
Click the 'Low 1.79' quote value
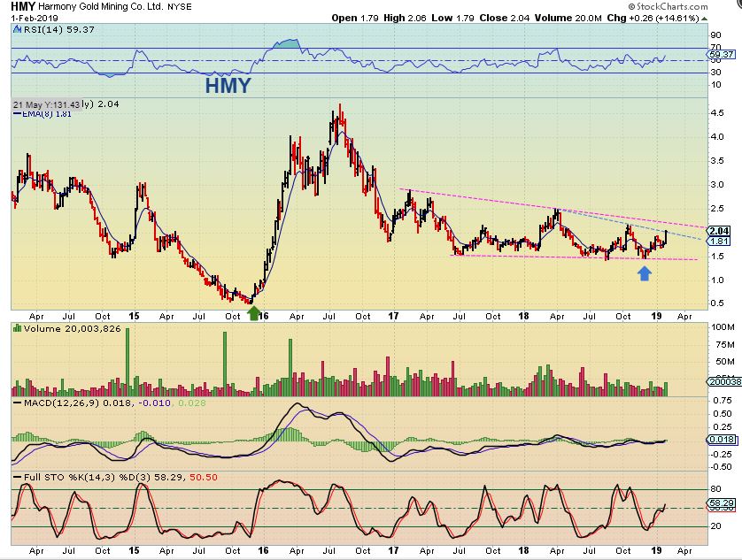pos(452,18)
